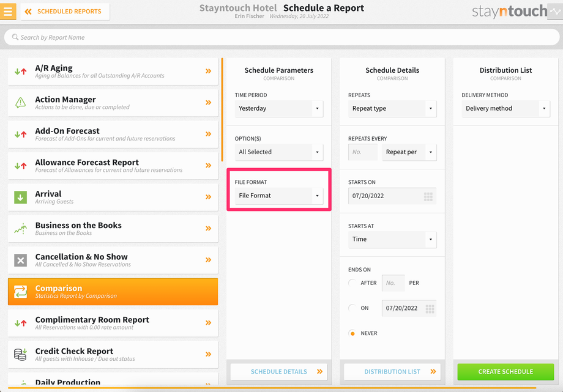Select the Allowance Forecast Report
This screenshot has width=563, height=392.
coord(113,166)
